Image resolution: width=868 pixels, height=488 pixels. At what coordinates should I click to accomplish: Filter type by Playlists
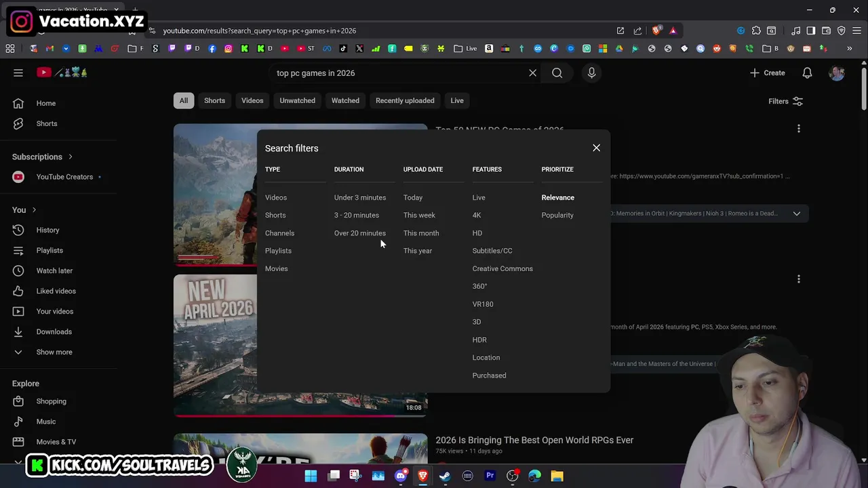coord(278,251)
